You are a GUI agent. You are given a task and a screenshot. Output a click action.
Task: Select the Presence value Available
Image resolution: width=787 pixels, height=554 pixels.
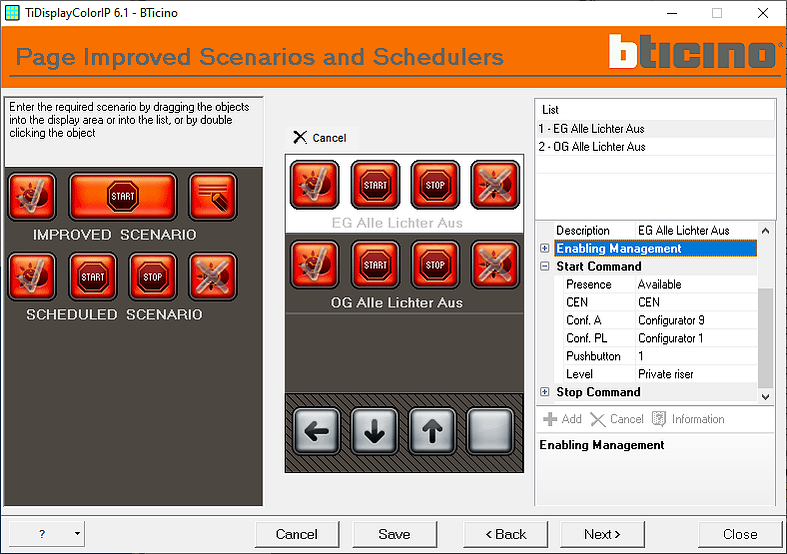point(696,285)
